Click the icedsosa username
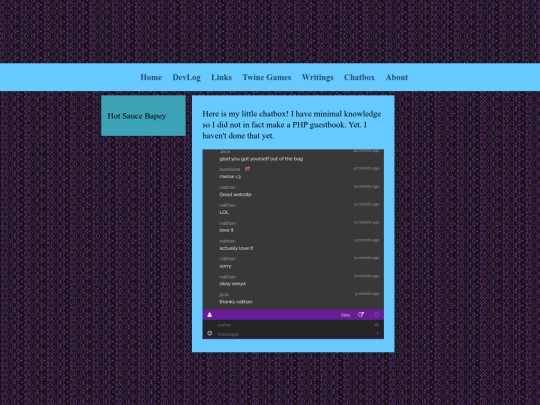 tap(230, 169)
